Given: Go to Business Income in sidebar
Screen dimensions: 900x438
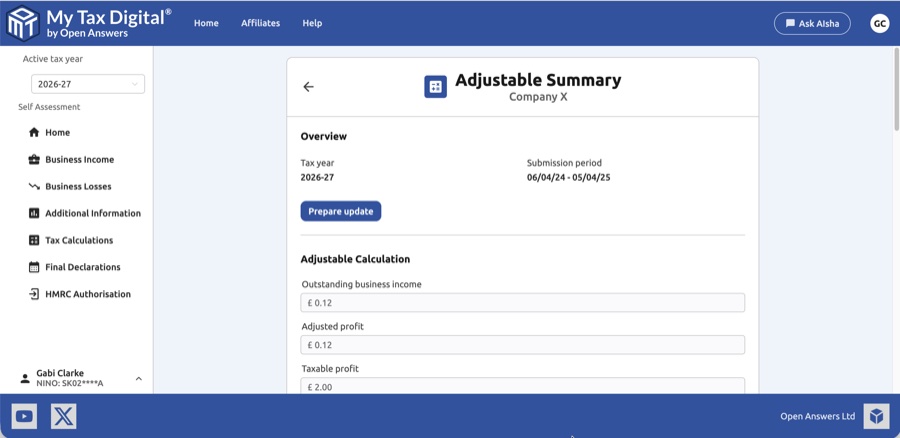Looking at the screenshot, I should click(x=80, y=160).
